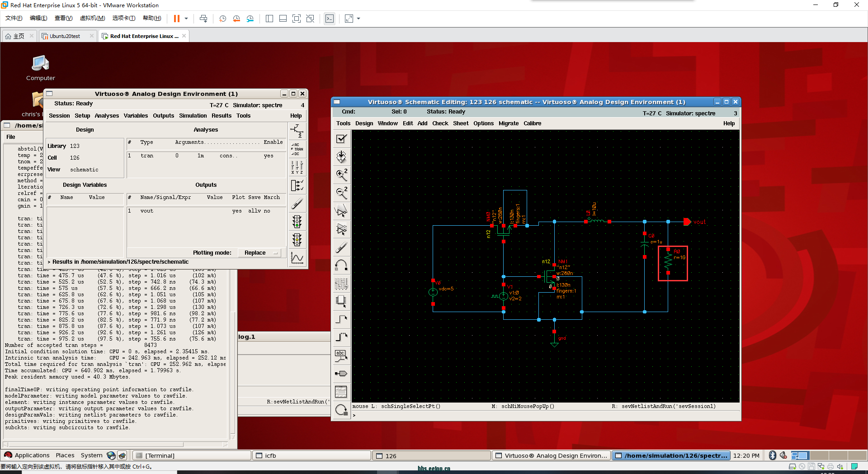Screen dimensions: 868x474
Task: Click Setup Outputs icon in ADE
Action: click(297, 185)
